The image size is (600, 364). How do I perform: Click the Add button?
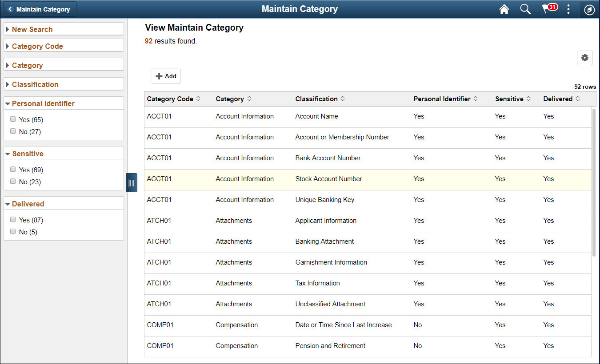[166, 75]
